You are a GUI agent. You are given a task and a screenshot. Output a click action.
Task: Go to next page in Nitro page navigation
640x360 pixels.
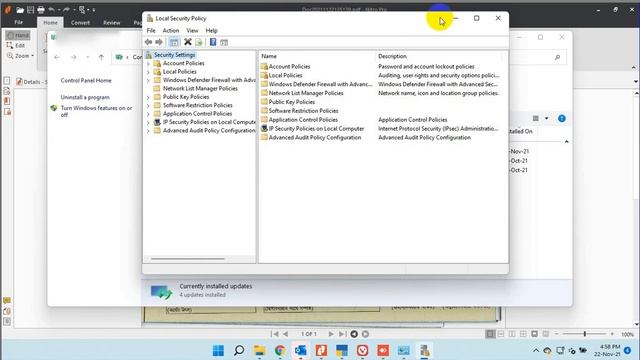331,334
